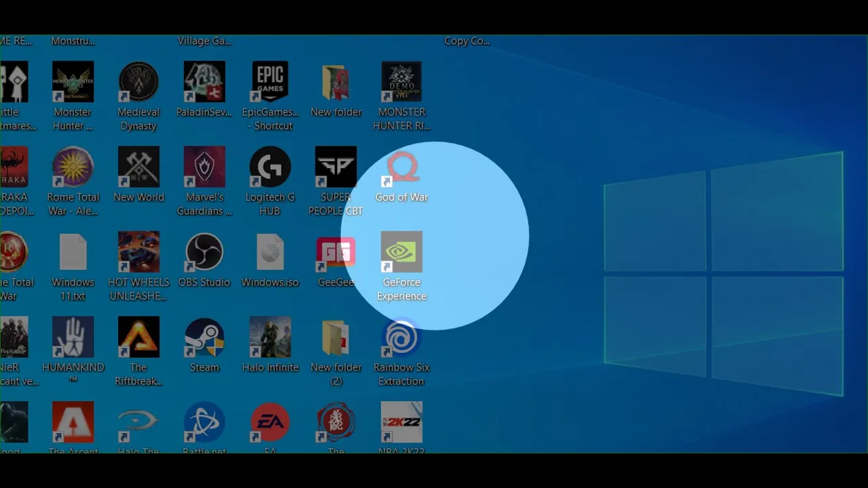
Task: Launch the Halo Infinite shortcut
Action: pyautogui.click(x=270, y=337)
